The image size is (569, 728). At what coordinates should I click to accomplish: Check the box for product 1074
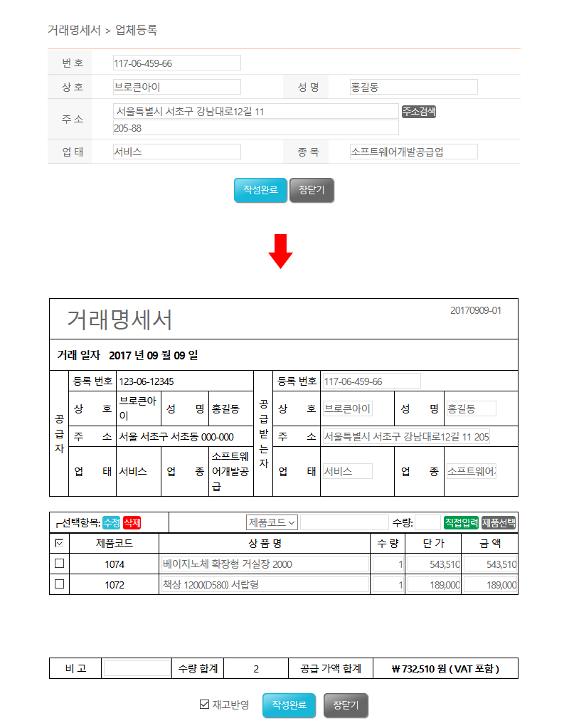[x=60, y=564]
